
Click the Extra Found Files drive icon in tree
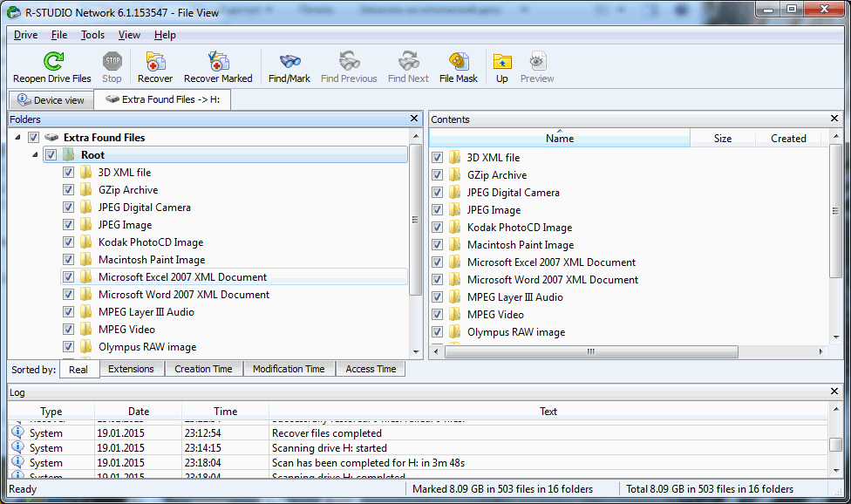click(x=52, y=138)
